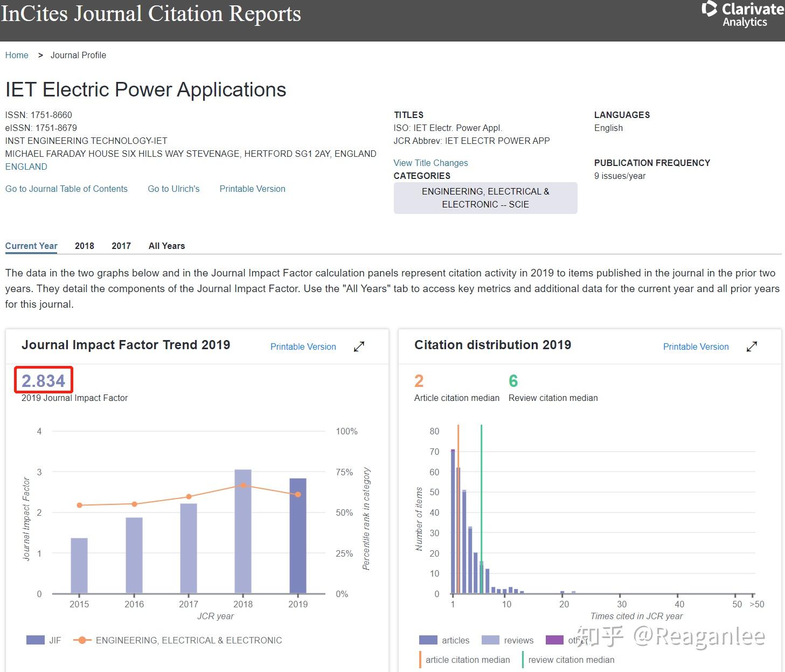Screen dimensions: 785x672
Task: Click the 2018 percentile rank point on orange line
Action: pos(243,485)
